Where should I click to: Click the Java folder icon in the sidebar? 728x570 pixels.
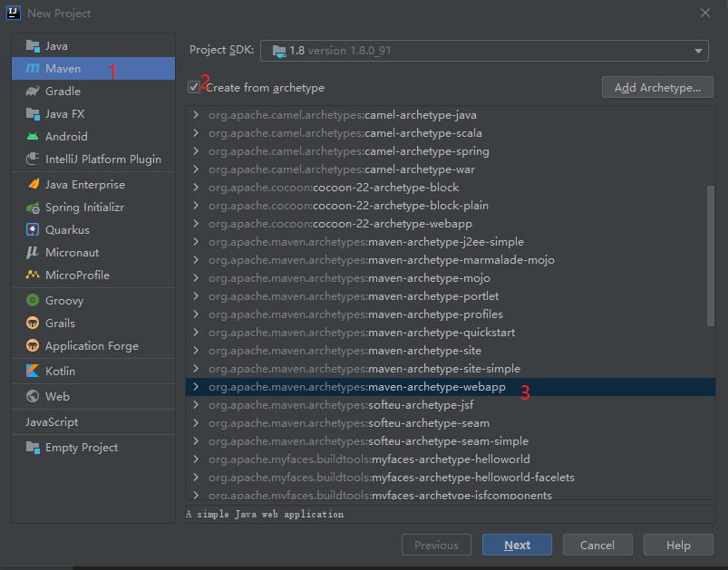click(33, 46)
